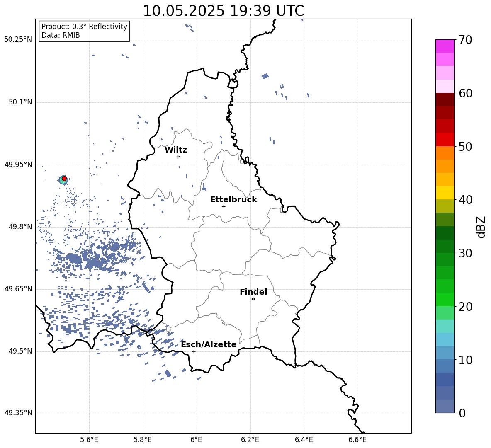The image size is (491, 448).
Task: Click the 49.8°N latitude label
Action: [x=20, y=227]
